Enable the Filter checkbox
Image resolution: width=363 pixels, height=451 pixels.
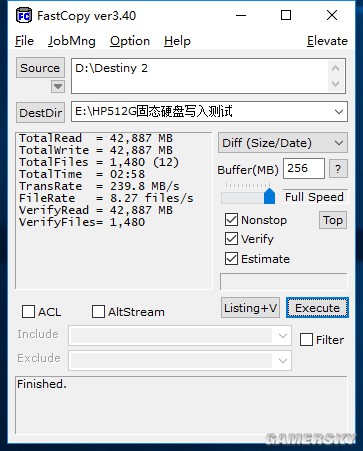click(x=306, y=340)
